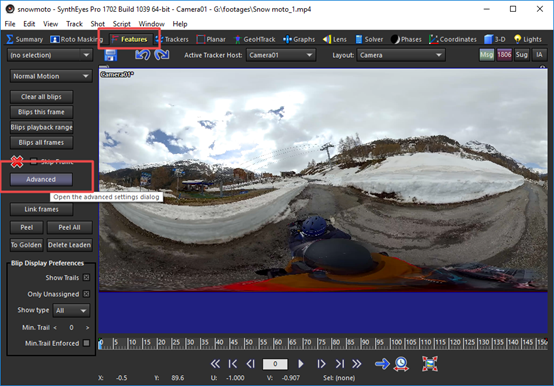The image size is (554, 386).
Task: Toggle the Min.Trail Enforced checkbox
Action: [86, 343]
